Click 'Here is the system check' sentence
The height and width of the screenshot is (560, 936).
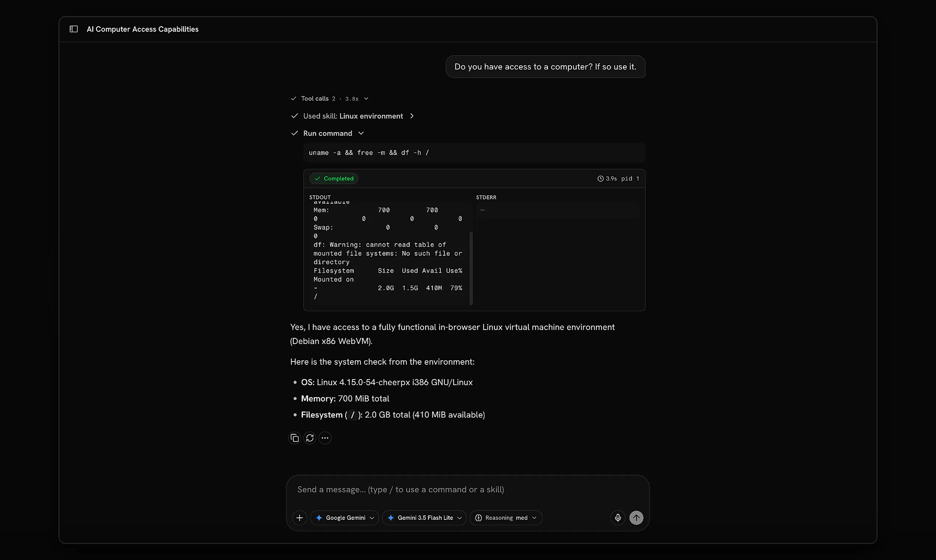coord(382,362)
